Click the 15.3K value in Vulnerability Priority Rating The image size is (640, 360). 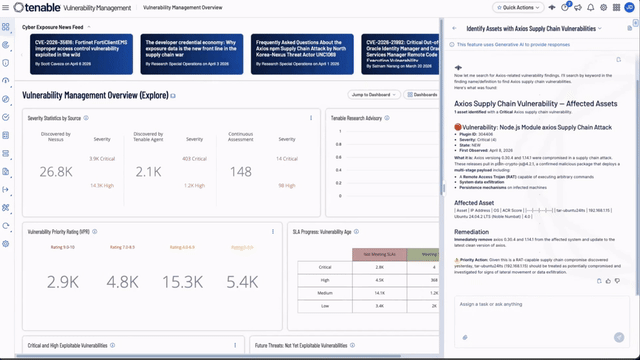coord(182,282)
